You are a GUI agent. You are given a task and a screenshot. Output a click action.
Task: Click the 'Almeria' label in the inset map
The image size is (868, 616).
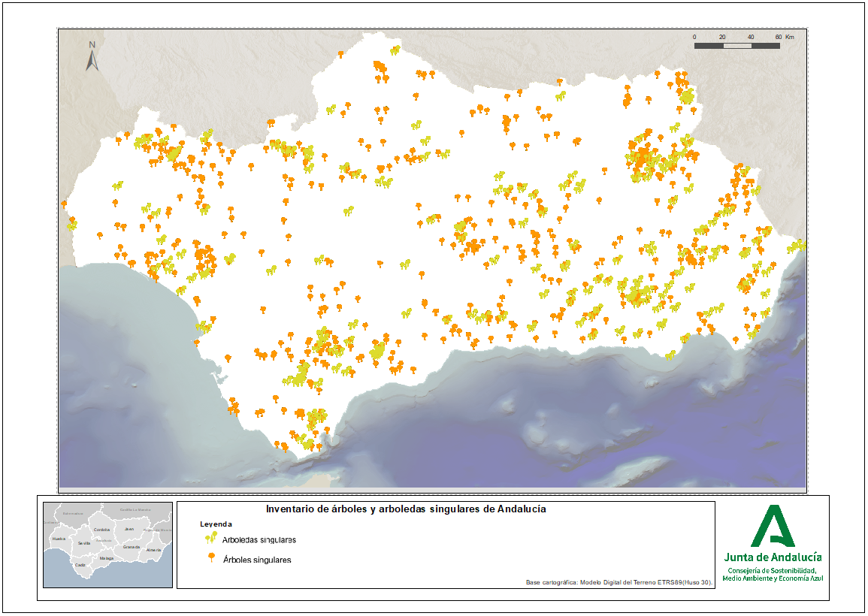(153, 550)
